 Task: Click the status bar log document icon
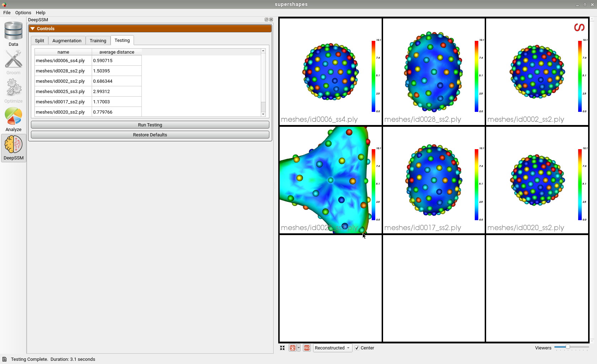(5, 359)
